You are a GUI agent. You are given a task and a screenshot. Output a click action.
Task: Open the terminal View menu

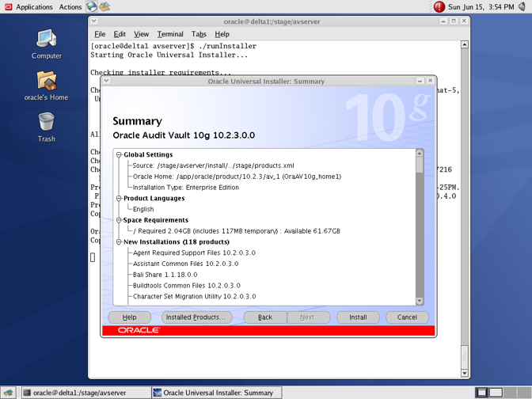[141, 34]
